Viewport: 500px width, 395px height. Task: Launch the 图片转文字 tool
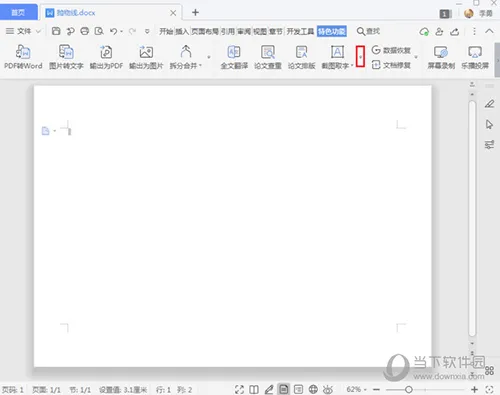point(66,57)
